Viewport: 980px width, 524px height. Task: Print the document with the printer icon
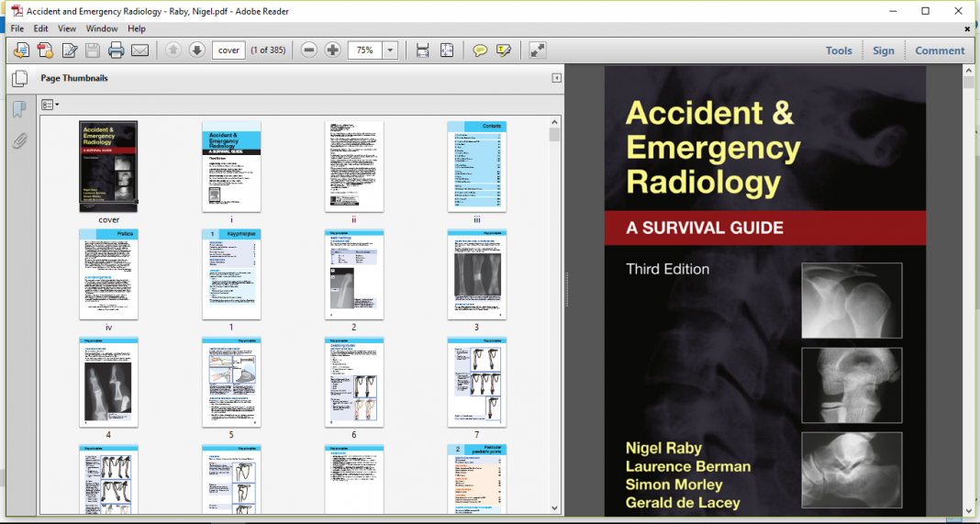pyautogui.click(x=117, y=50)
